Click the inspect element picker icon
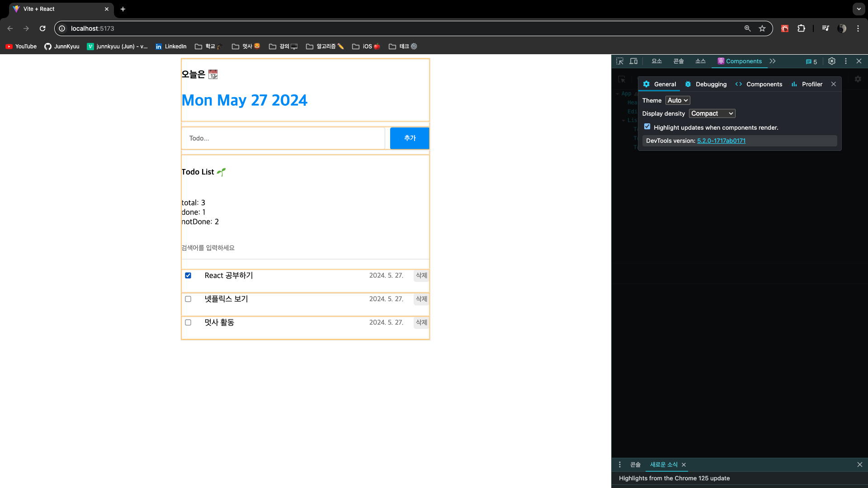 [x=620, y=61]
